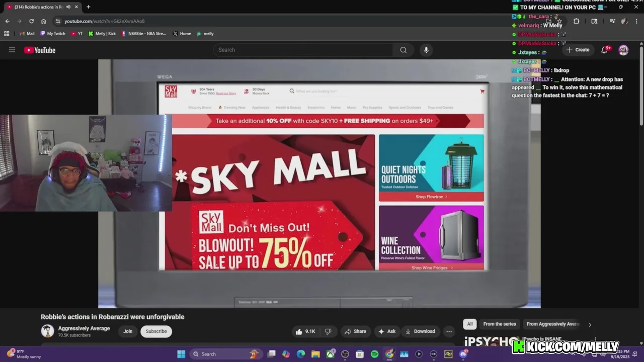Open Discord from the taskbar
644x362 pixels.
pyautogui.click(x=463, y=354)
